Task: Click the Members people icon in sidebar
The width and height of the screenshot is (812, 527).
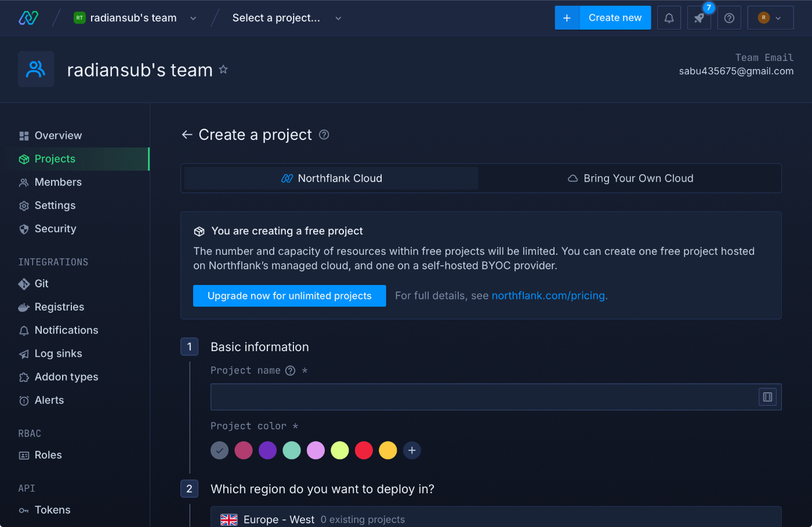Action: pyautogui.click(x=24, y=182)
